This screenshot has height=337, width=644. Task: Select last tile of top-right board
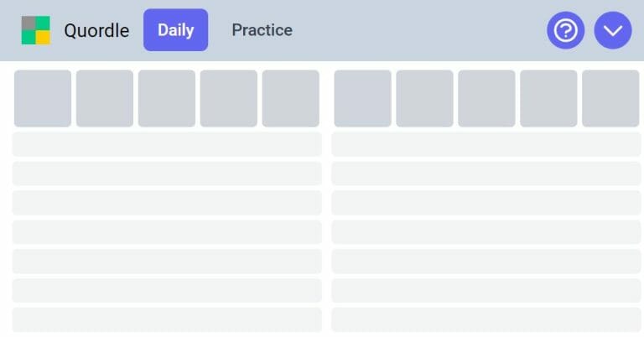click(x=610, y=99)
